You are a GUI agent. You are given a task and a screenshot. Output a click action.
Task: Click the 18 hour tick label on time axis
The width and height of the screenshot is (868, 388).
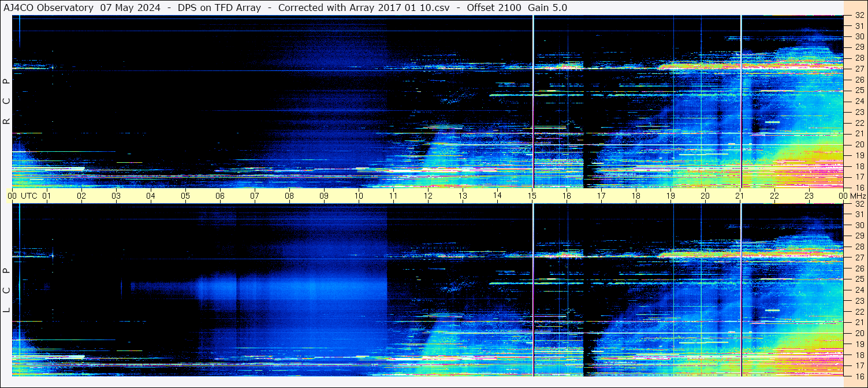[636, 196]
